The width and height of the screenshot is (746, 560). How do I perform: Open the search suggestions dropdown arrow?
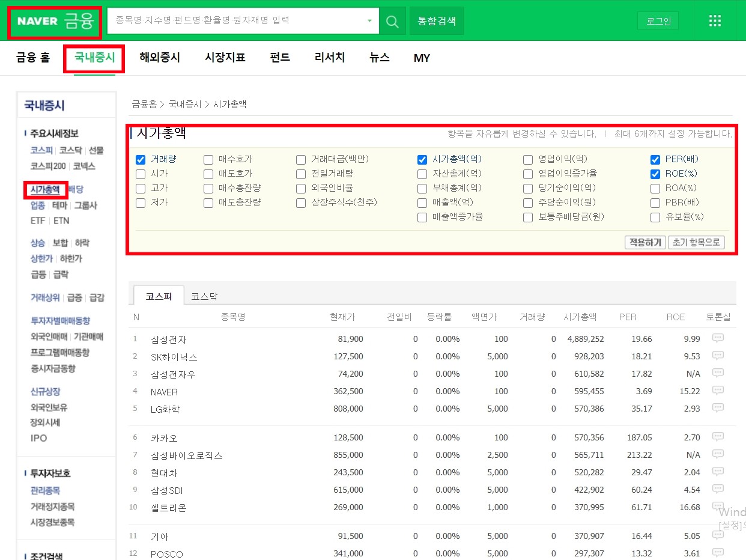tap(370, 20)
